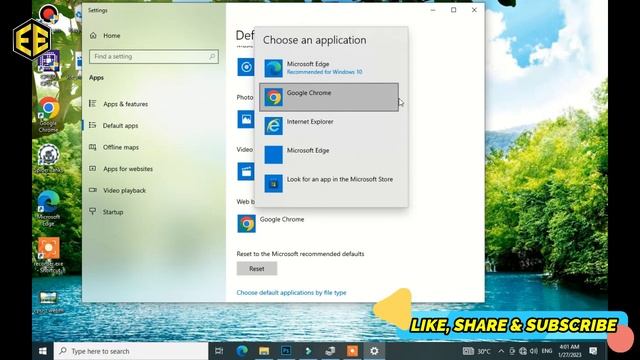Screen dimensions: 640x360
Task: Click the volume icon in system tray
Action: click(x=534, y=351)
